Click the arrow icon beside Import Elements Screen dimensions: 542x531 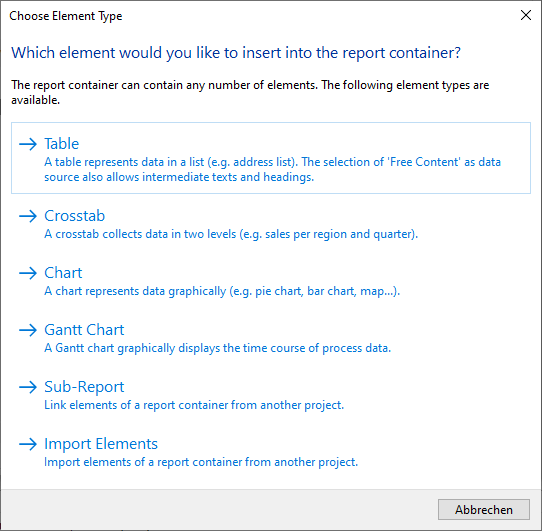[28, 444]
